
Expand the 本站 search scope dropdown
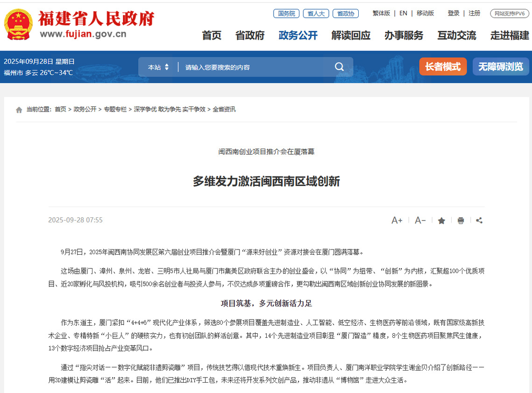tap(158, 67)
